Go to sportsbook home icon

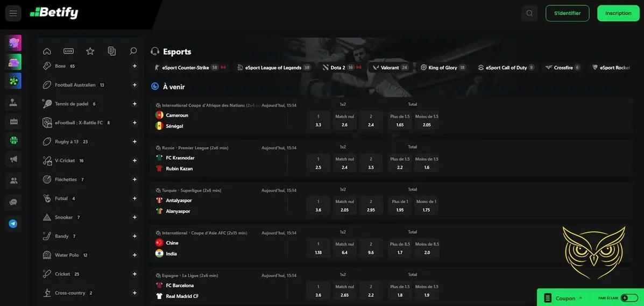pyautogui.click(x=47, y=51)
